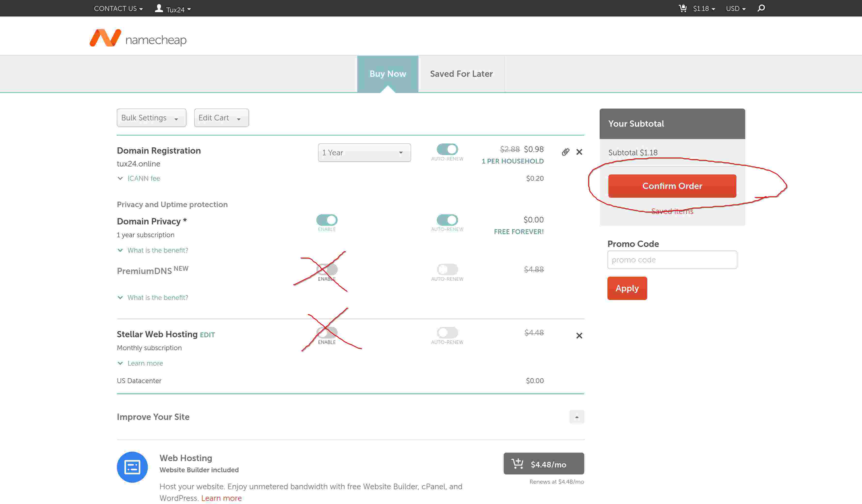Click the Tux24 user account icon
Screen dimensions: 862x504
159,8
